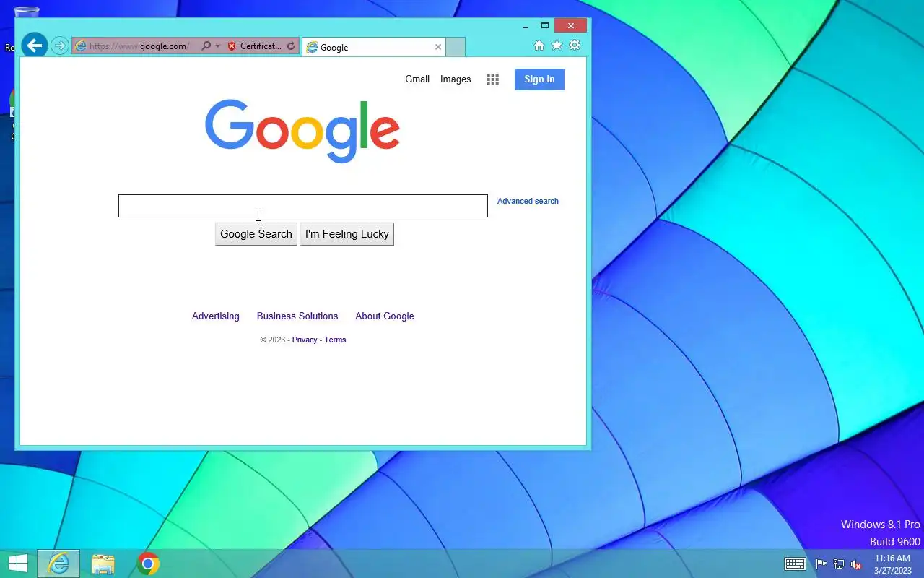Click the Certificate error indicator

coord(254,46)
